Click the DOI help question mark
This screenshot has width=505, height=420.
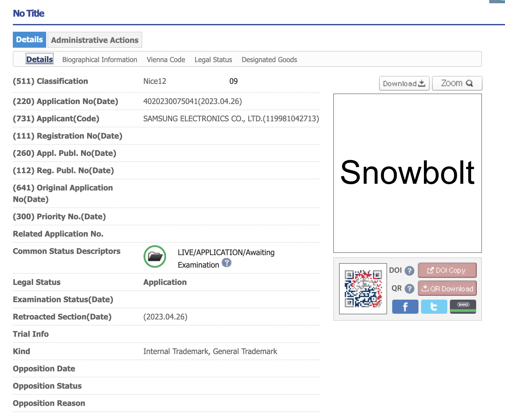pyautogui.click(x=409, y=271)
